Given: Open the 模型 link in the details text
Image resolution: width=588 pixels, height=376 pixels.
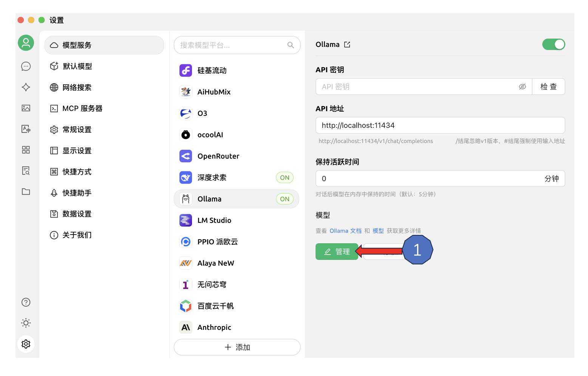Looking at the screenshot, I should pos(378,231).
